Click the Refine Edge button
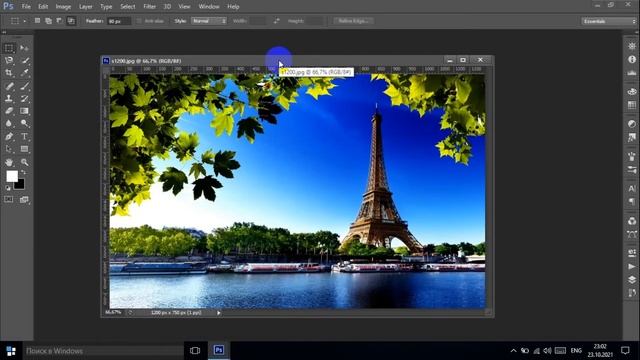640x360 pixels. 353,21
